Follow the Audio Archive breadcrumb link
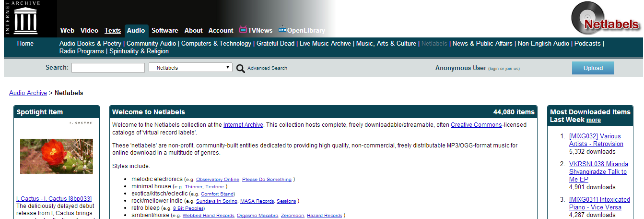 pos(28,93)
